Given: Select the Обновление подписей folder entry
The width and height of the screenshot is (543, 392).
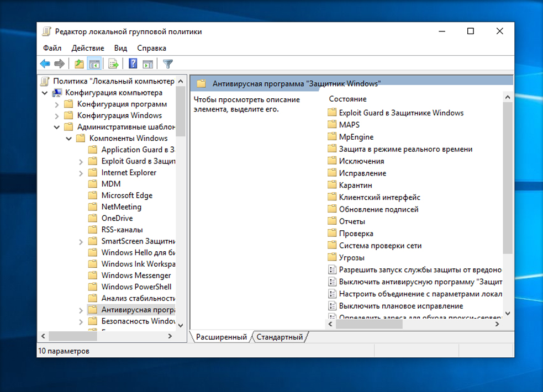Looking at the screenshot, I should [378, 209].
